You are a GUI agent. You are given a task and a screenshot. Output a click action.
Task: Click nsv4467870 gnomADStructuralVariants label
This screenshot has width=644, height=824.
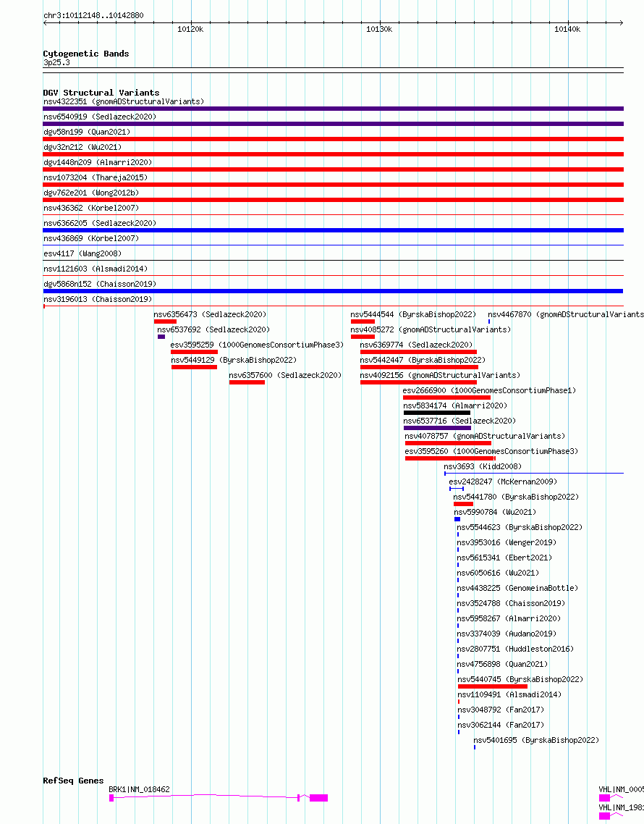tap(566, 315)
